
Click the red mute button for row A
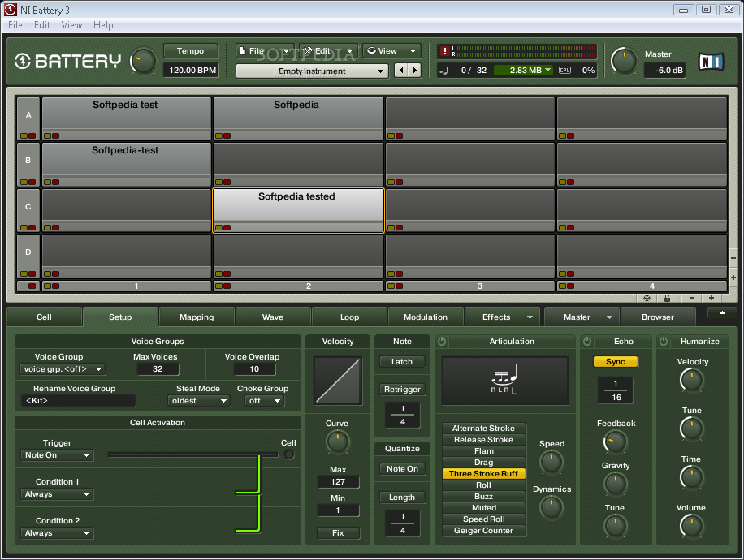tap(32, 136)
